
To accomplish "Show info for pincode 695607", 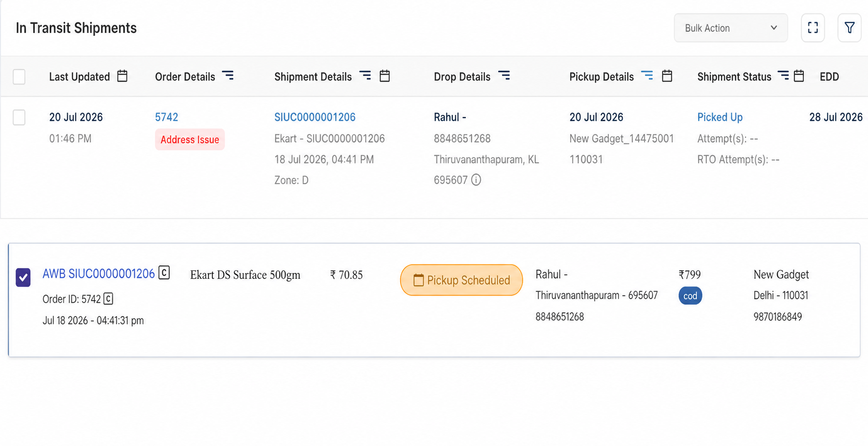I will coord(476,180).
